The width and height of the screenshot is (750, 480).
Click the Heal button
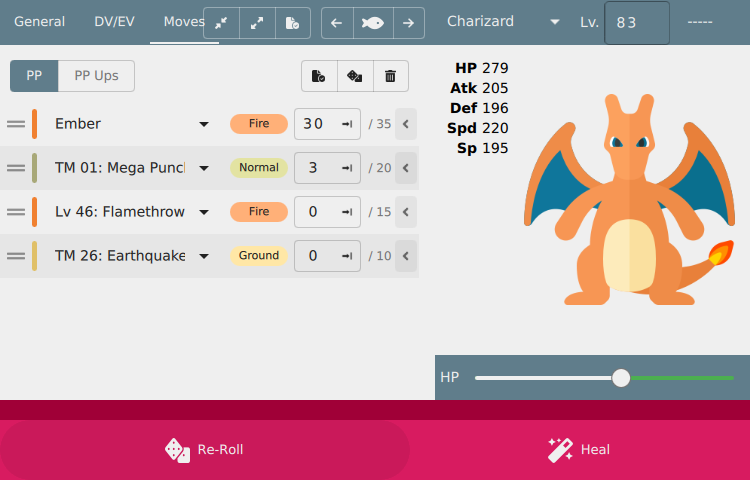579,450
